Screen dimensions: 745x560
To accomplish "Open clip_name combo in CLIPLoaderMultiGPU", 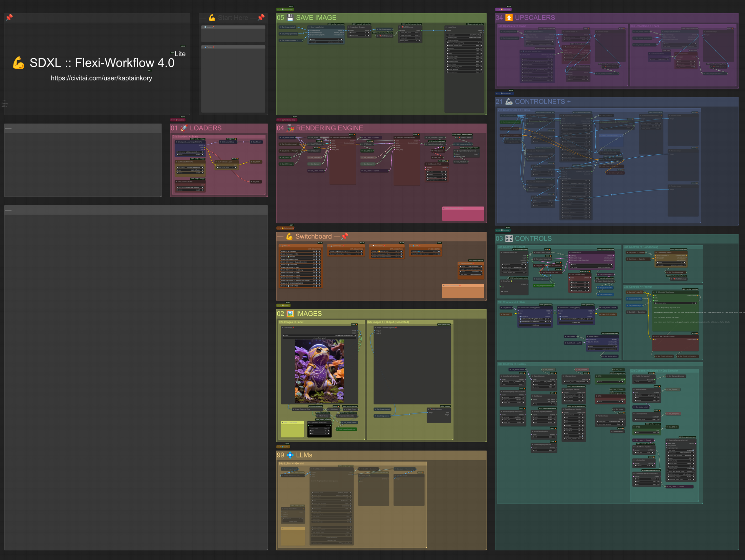I will [190, 167].
